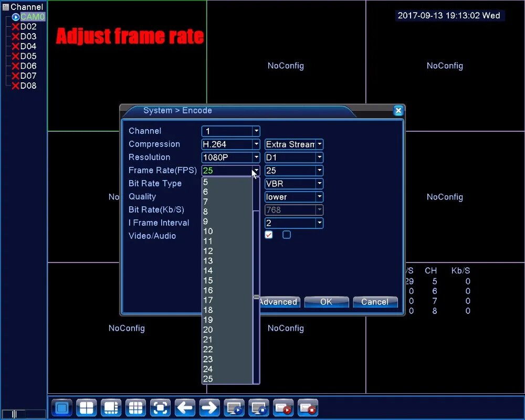Select 10 in the frame rate list
525x420 pixels.
click(227, 232)
